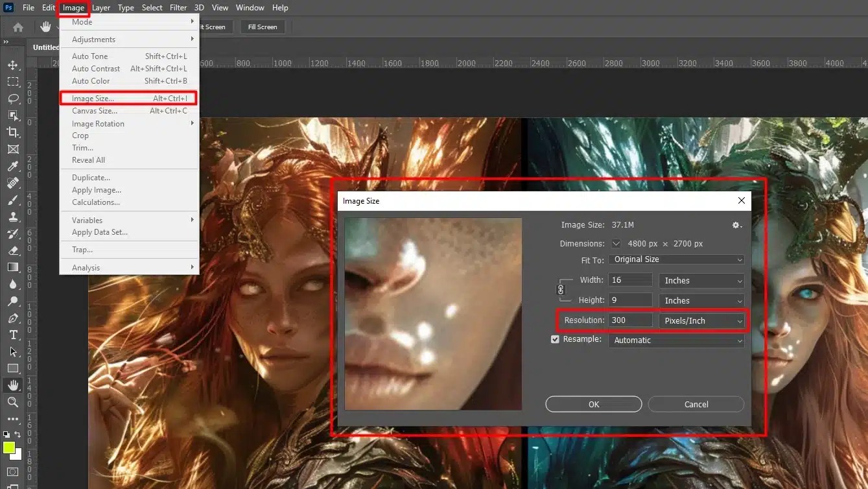Viewport: 868px width, 489px height.
Task: Open the Layer menu
Action: point(100,8)
